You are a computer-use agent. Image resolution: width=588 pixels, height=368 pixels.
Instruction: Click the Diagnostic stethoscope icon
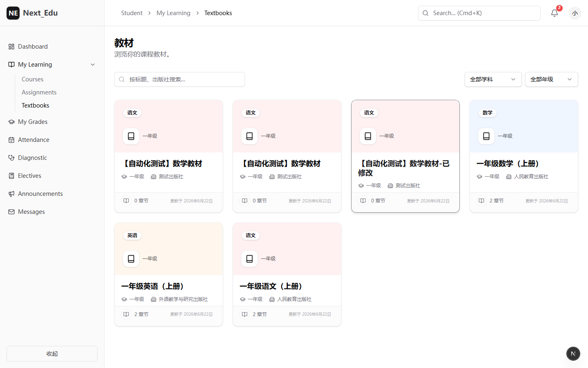11,158
